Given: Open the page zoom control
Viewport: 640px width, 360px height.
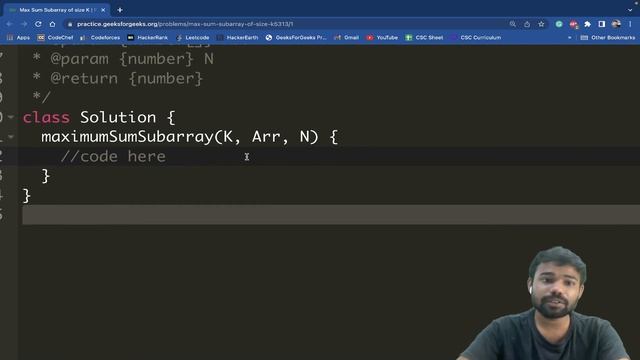Looking at the screenshot, I should point(513,24).
